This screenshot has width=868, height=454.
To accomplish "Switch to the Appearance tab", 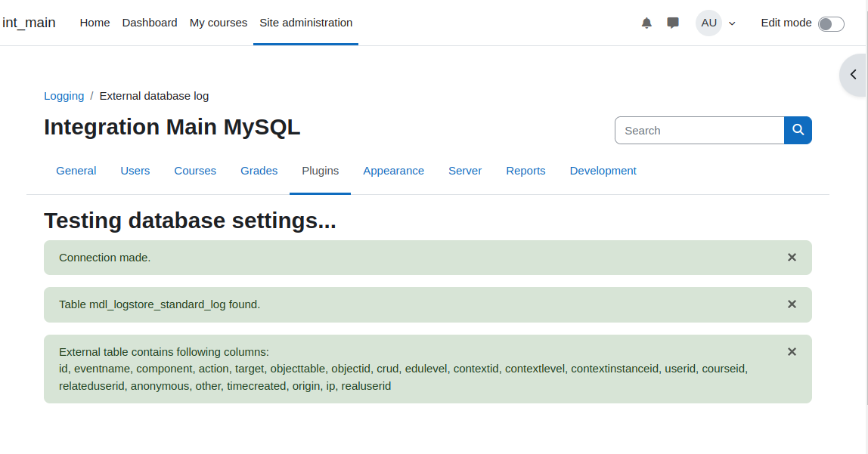I will 393,171.
